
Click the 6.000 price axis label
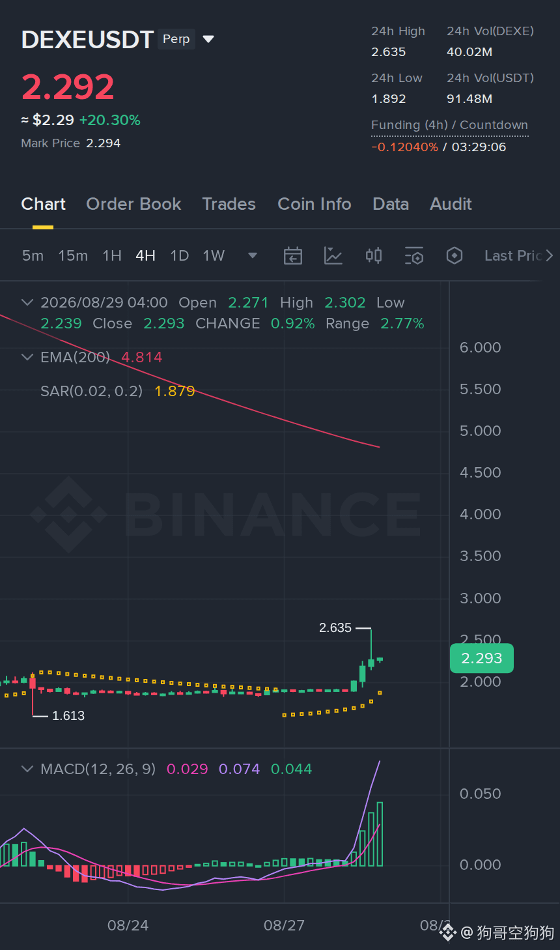[x=481, y=347]
